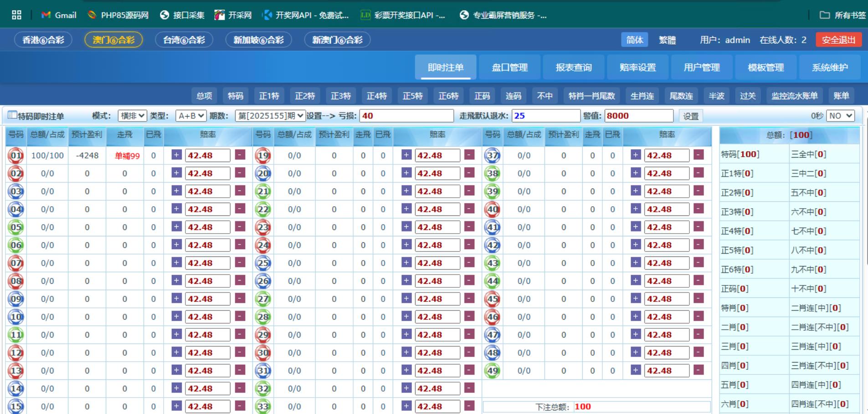Click the 设置 button beside 警值

(690, 116)
